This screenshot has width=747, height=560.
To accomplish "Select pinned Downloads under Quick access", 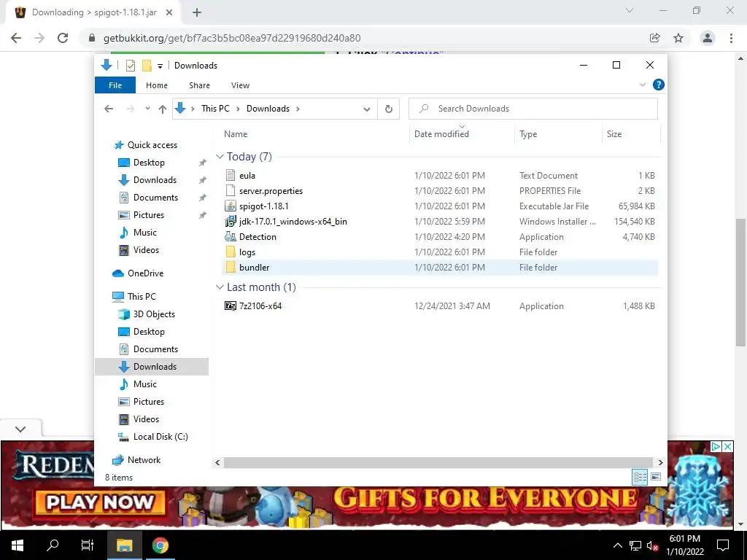I will pyautogui.click(x=155, y=179).
